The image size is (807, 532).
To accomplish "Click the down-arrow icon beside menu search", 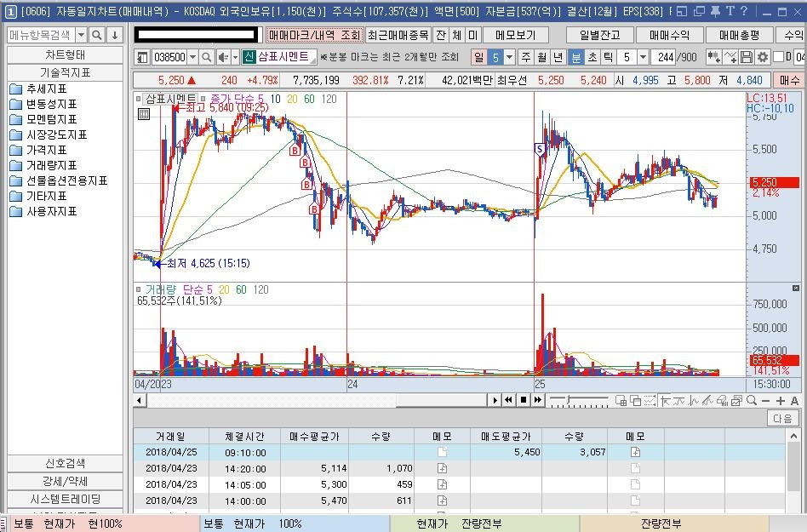I will 115,35.
